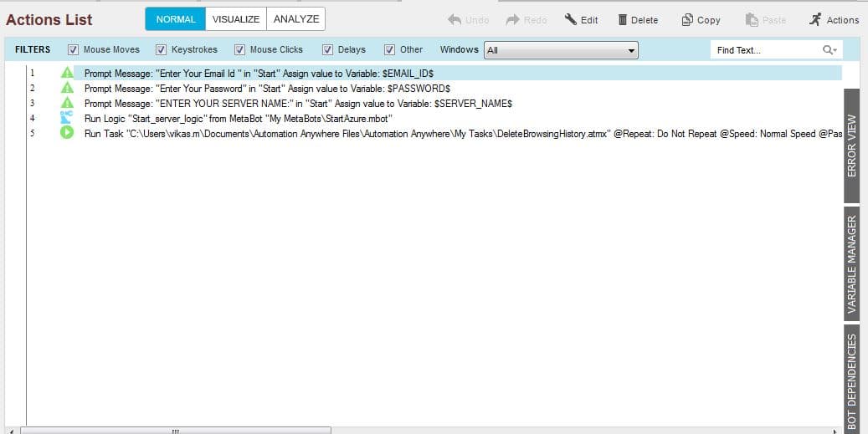The width and height of the screenshot is (868, 434).
Task: Toggle the Other filter checkbox
Action: click(x=390, y=50)
